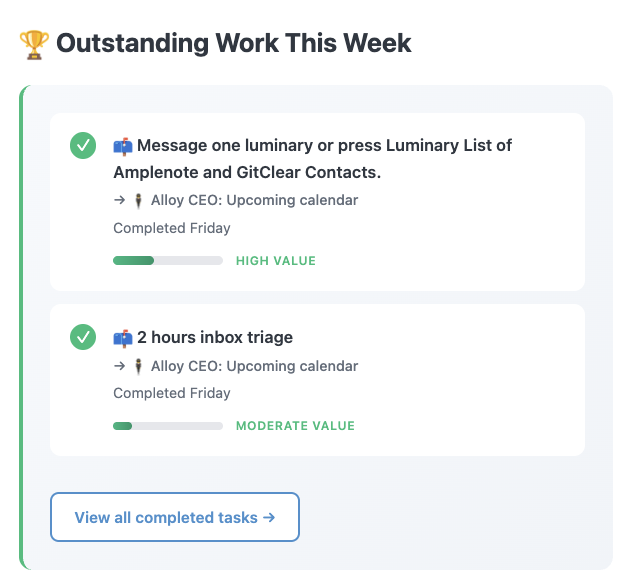Screen dimensions: 625x583
Task: Toggle the green checkmark on 2 hours inbox triage
Action: point(83,337)
